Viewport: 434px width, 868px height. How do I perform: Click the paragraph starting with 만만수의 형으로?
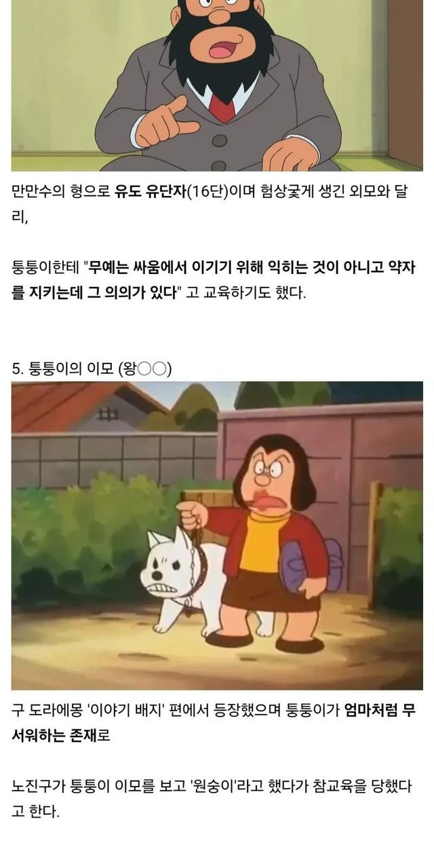coord(217,203)
